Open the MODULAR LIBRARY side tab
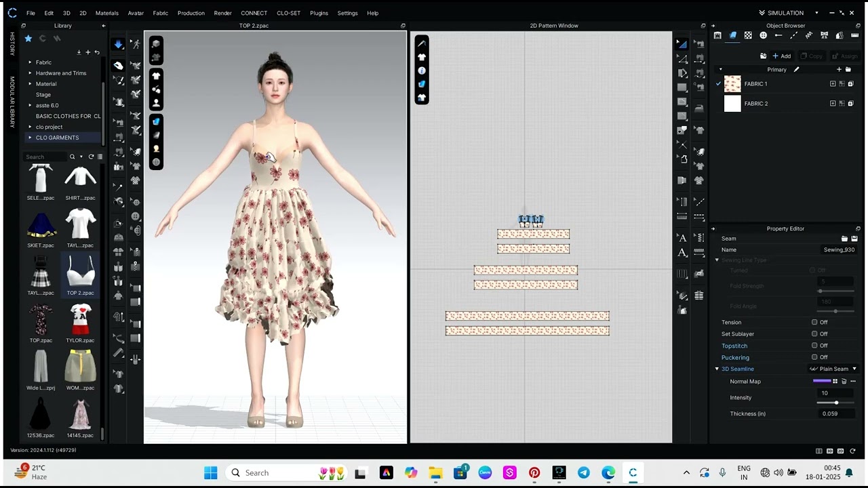 coord(12,102)
